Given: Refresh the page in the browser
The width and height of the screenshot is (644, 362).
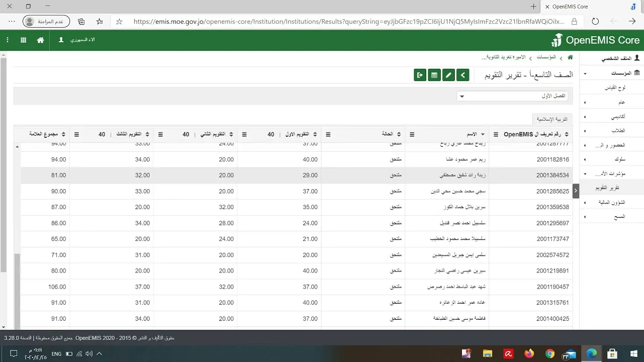Looking at the screenshot, I should (x=595, y=22).
